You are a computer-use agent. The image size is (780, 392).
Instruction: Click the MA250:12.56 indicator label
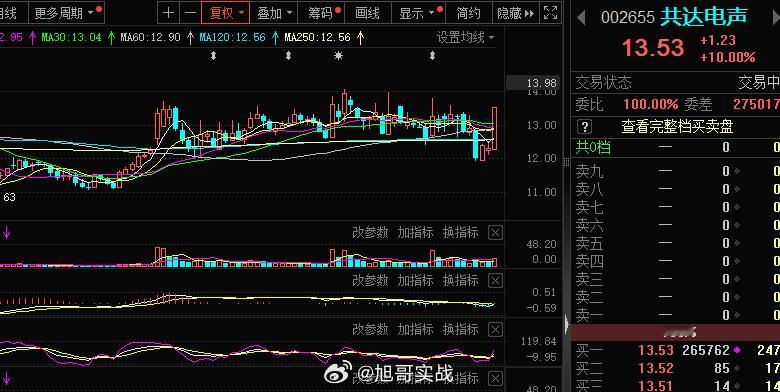(x=317, y=37)
